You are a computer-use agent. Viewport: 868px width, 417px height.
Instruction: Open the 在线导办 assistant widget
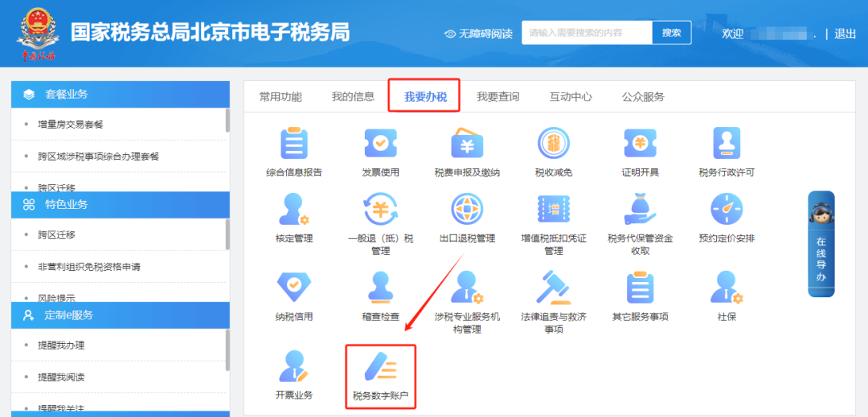821,244
